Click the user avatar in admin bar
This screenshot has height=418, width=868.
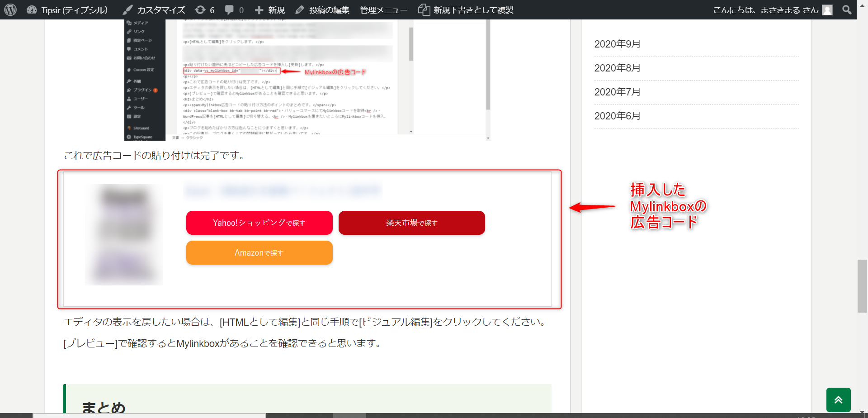pyautogui.click(x=827, y=9)
